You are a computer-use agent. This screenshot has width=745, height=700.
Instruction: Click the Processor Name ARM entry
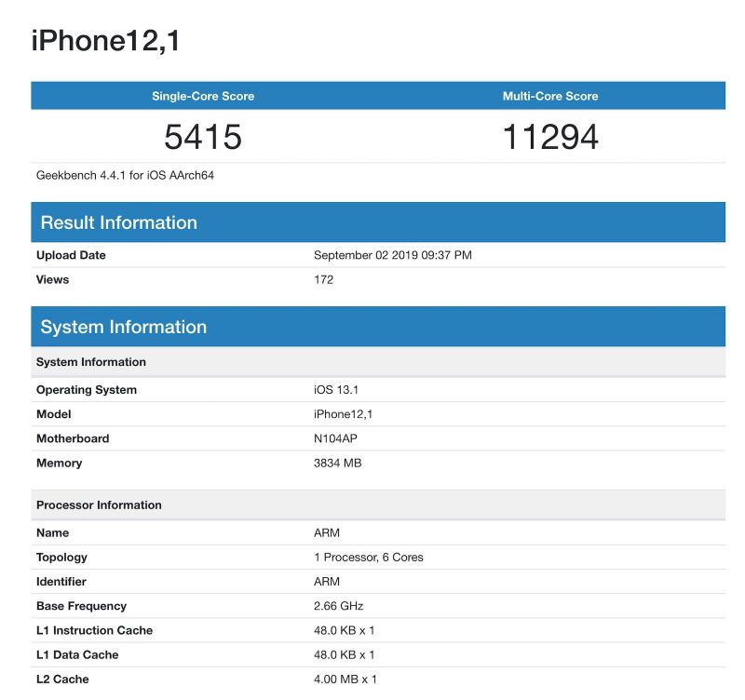tap(326, 532)
